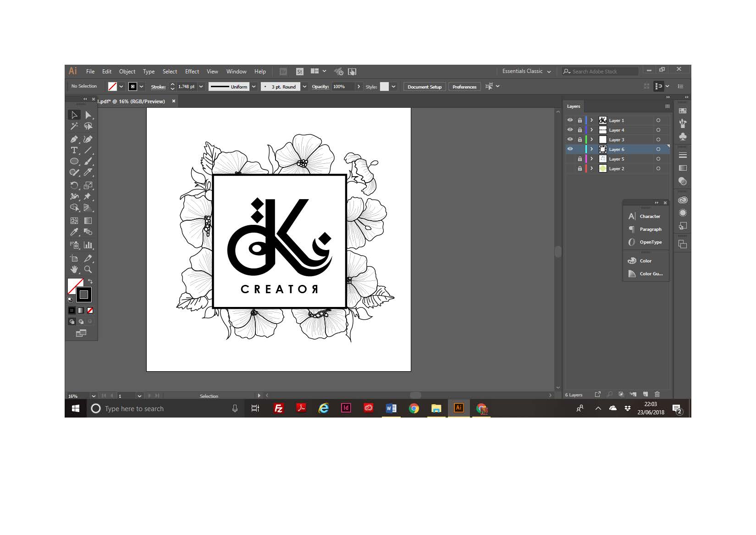This screenshot has height=535, width=756.
Task: Click the Preferences button
Action: click(x=464, y=87)
